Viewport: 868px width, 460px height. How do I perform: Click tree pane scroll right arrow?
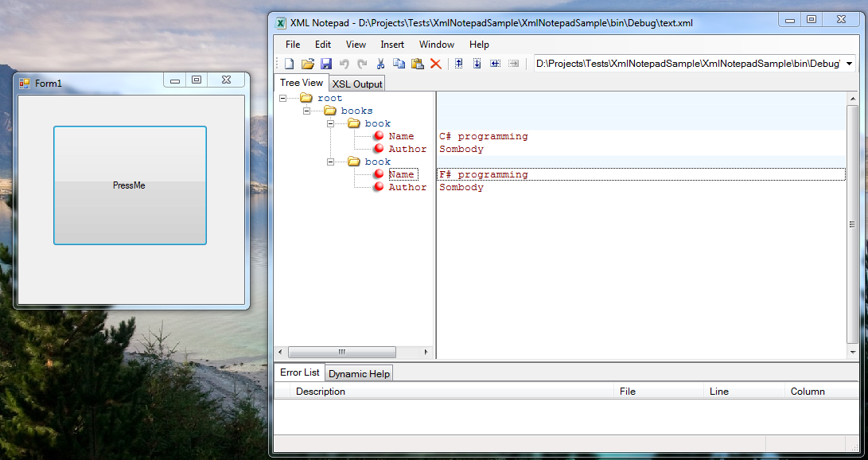click(x=426, y=352)
